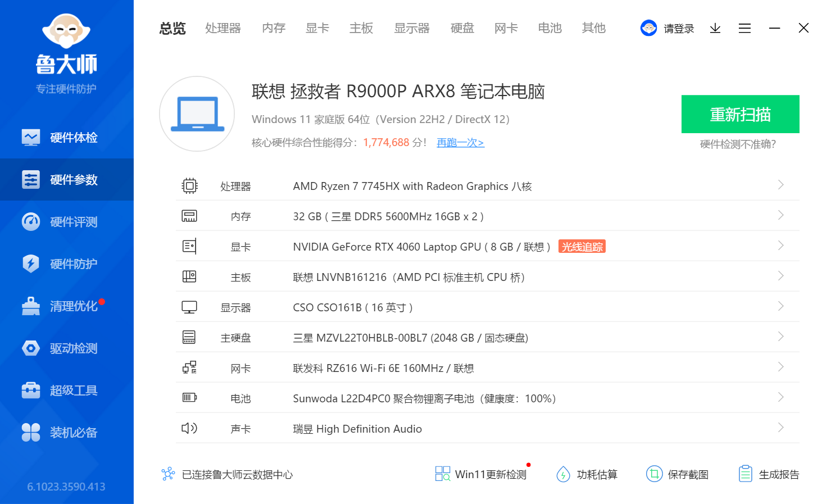Click the graphics card icon
The width and height of the screenshot is (822, 504).
pos(189,246)
